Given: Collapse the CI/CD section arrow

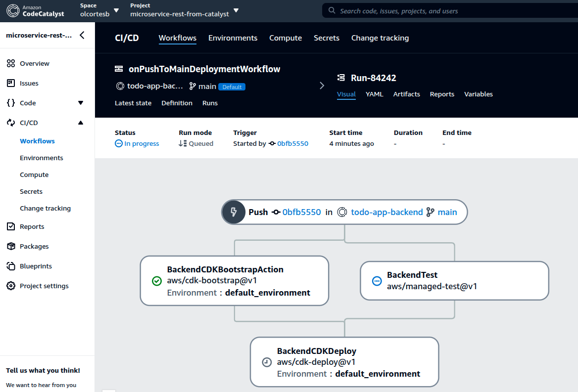Looking at the screenshot, I should click(81, 123).
